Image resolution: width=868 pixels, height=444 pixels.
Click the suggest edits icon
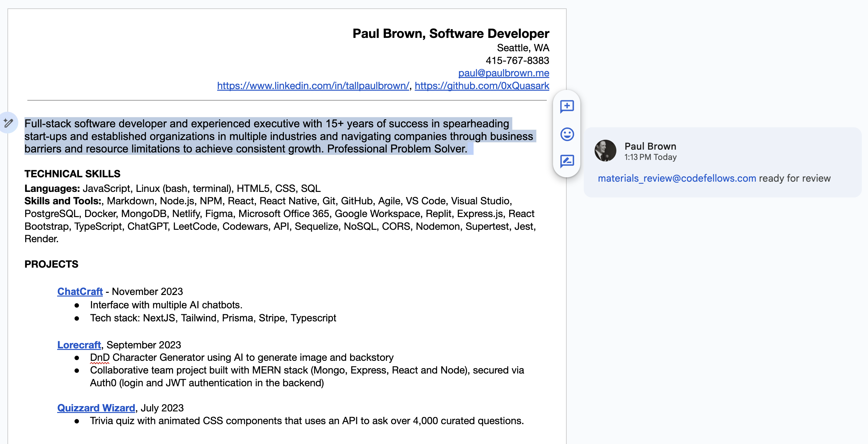click(567, 161)
